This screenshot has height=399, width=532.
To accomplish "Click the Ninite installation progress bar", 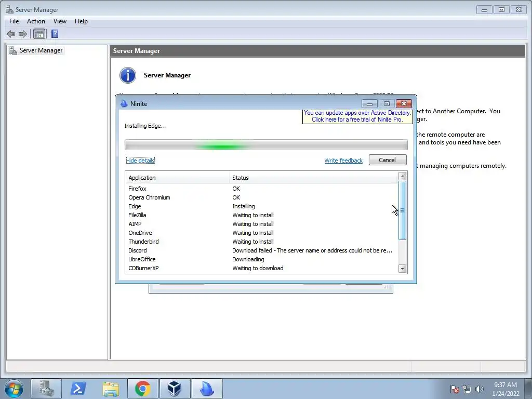I will coord(266,145).
